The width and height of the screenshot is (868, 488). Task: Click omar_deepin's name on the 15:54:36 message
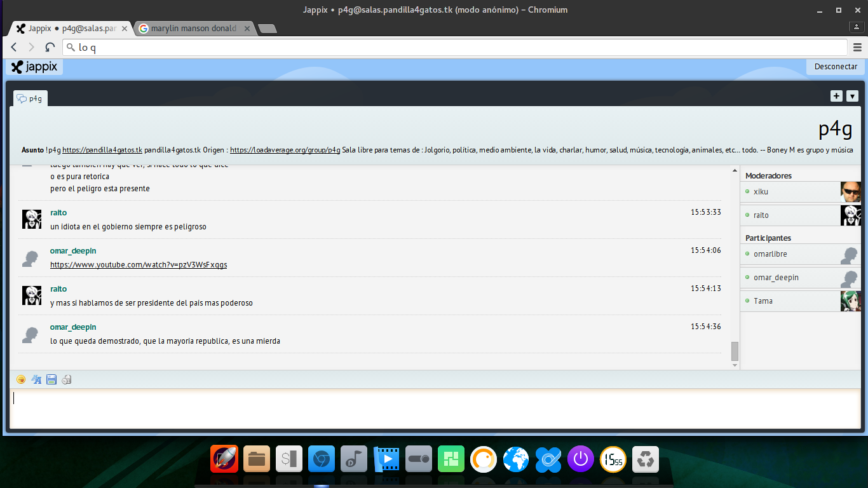point(73,327)
